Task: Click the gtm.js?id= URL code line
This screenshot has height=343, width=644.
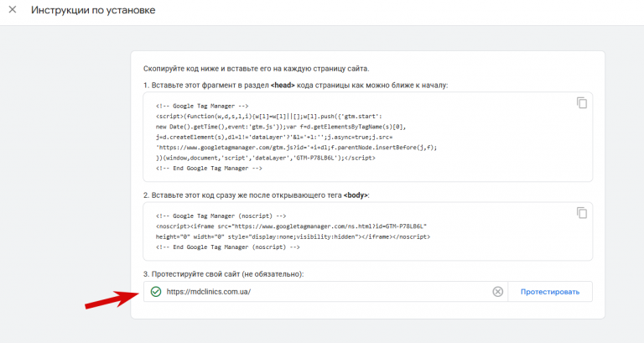Action: 296,148
